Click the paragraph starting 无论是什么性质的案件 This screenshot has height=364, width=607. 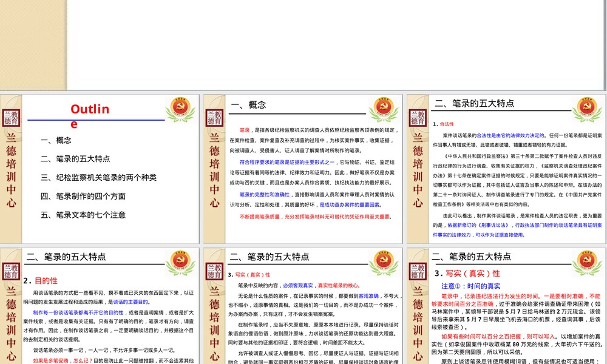coord(314,305)
